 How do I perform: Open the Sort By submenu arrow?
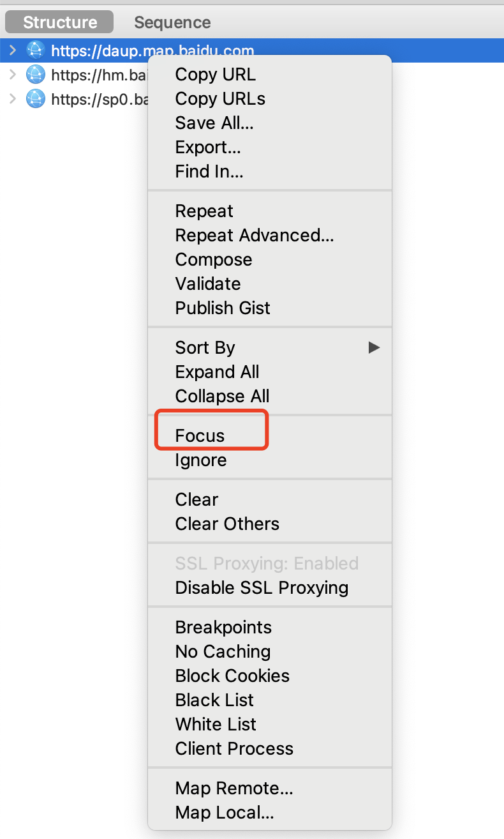tap(374, 347)
